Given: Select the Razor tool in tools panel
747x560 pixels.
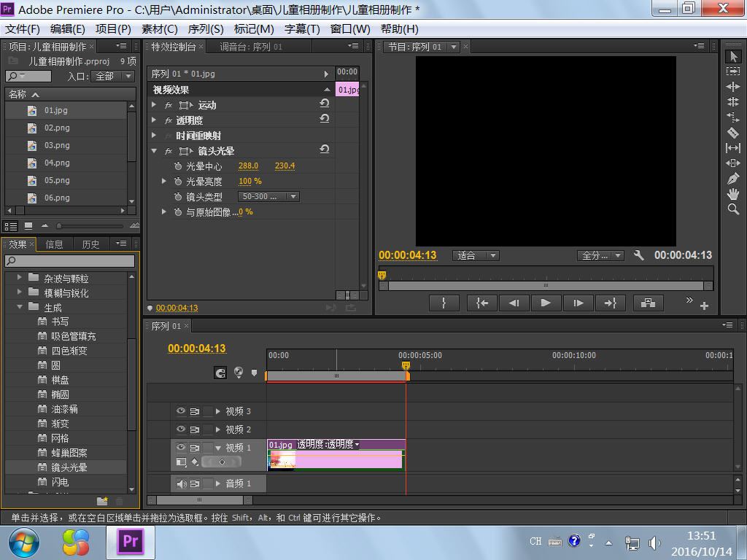Looking at the screenshot, I should point(733,133).
